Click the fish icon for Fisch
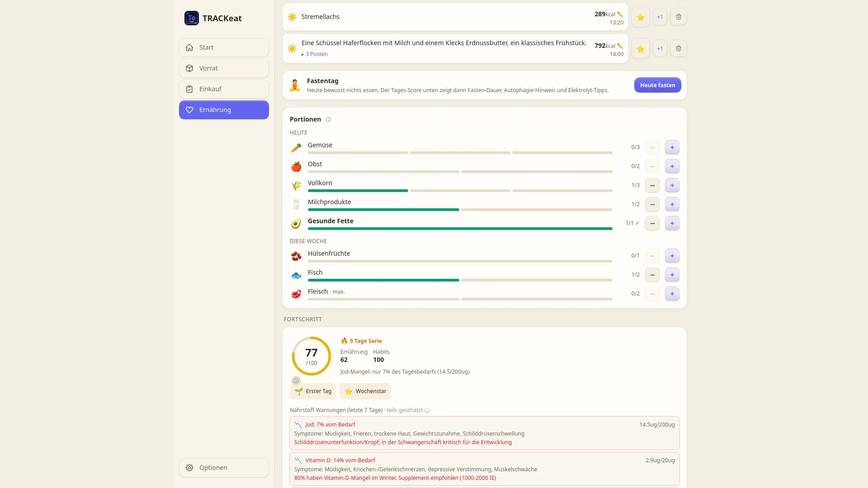Screen dimensions: 868x488 pyautogui.click(x=296, y=275)
